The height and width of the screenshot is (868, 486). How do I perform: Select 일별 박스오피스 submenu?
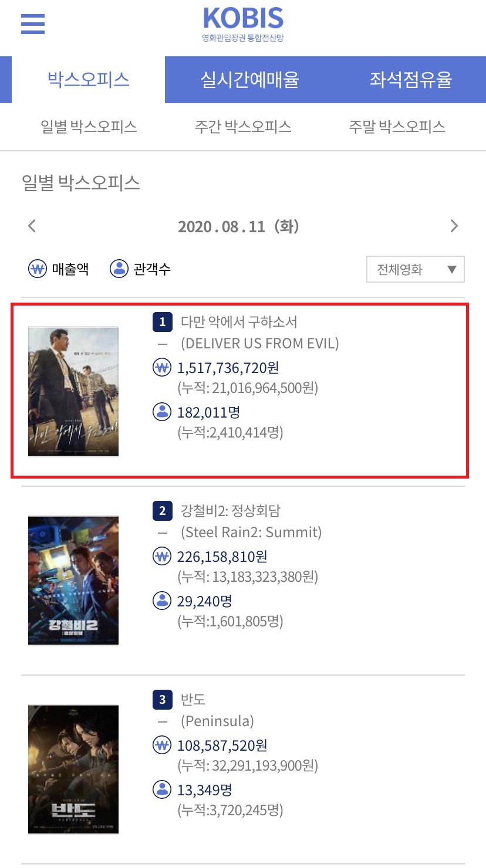click(89, 127)
